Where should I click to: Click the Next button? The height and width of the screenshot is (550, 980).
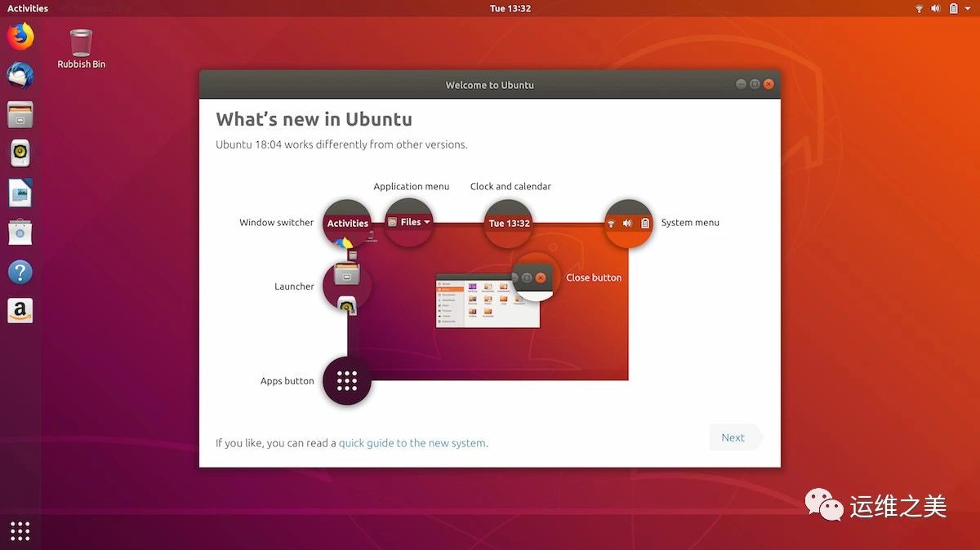(735, 437)
